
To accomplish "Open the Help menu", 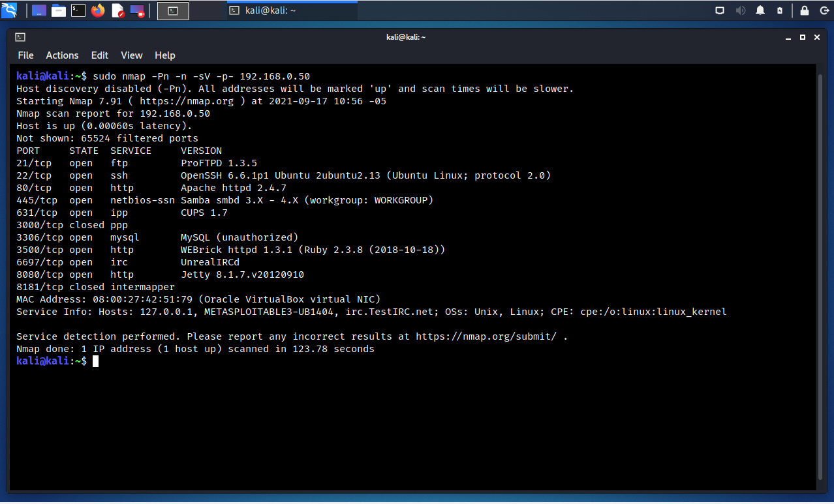I will tap(165, 55).
